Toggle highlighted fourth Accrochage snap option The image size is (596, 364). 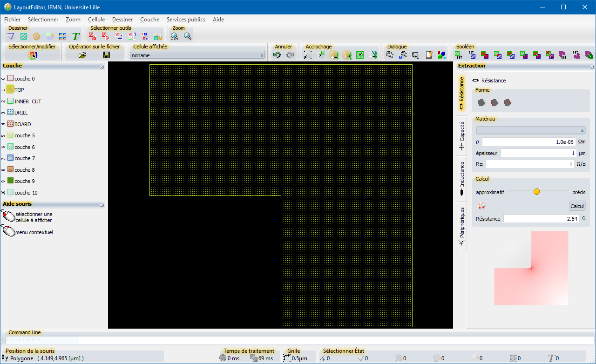347,55
